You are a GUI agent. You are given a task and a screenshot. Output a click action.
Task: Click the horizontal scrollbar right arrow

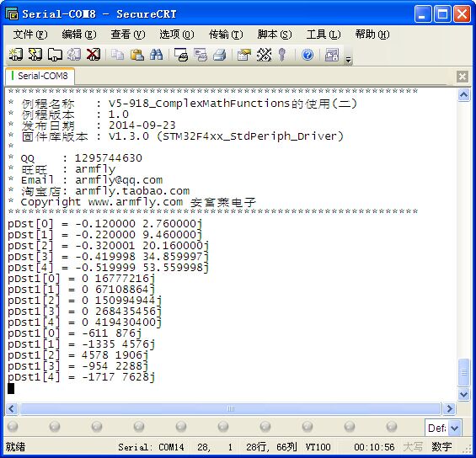click(x=449, y=408)
